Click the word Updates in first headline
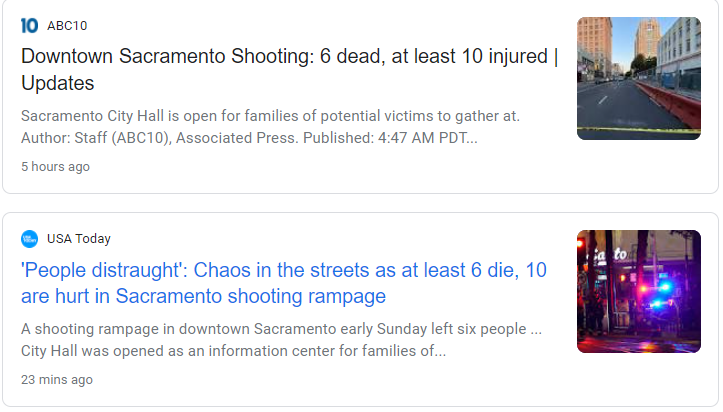 coord(57,83)
